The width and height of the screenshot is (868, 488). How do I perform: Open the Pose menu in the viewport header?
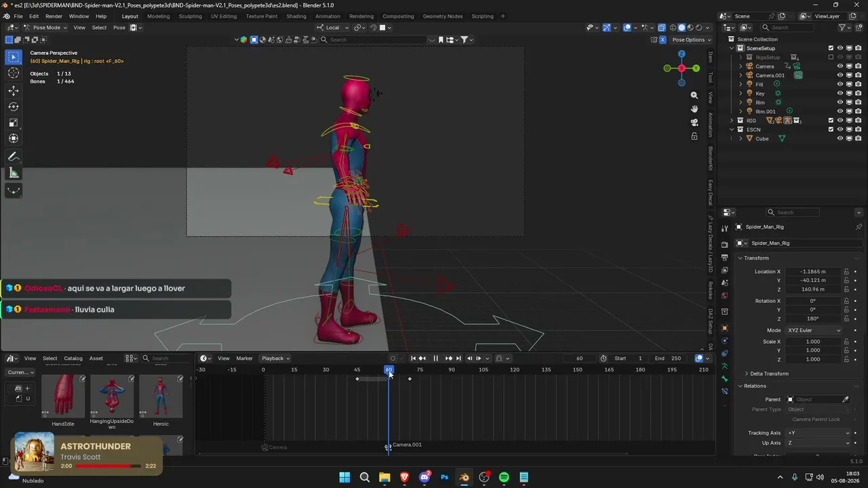(119, 28)
